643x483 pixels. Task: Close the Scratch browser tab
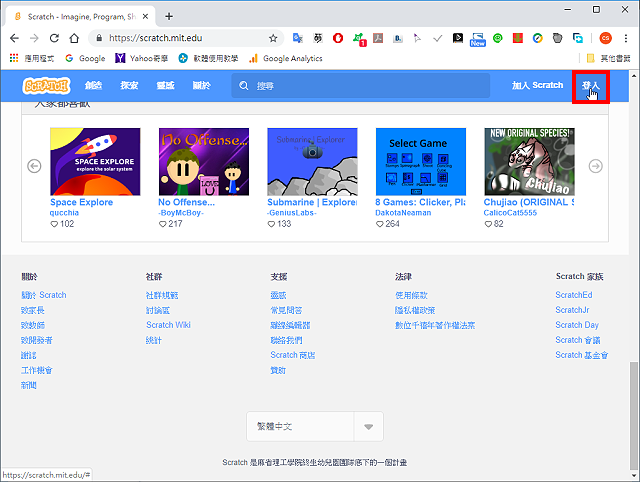click(x=145, y=16)
